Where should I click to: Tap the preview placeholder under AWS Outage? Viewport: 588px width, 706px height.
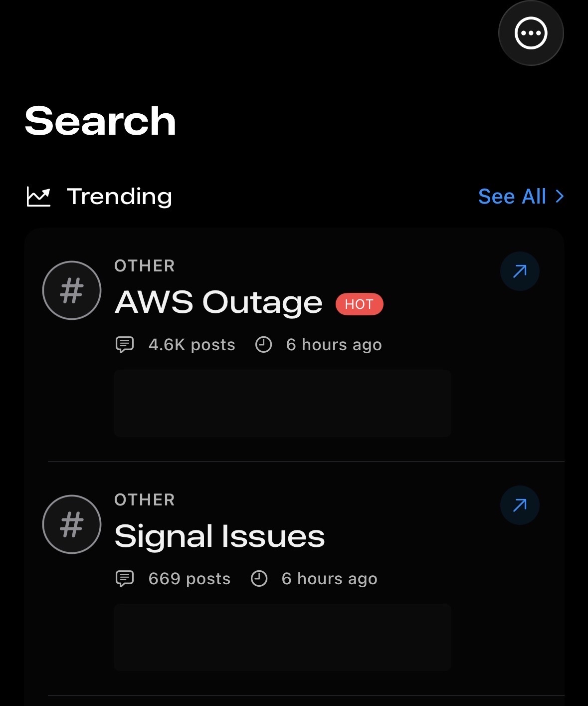pos(282,403)
